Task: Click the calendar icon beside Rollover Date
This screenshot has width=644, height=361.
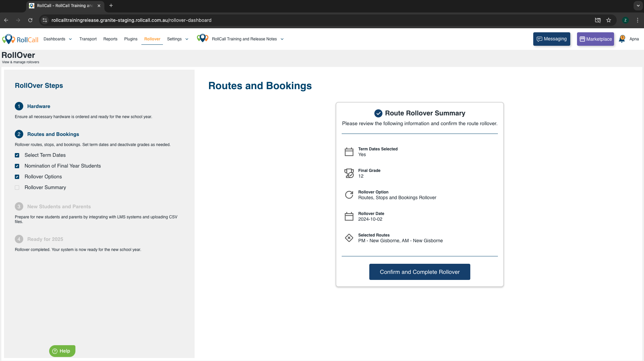Action: [x=349, y=216]
